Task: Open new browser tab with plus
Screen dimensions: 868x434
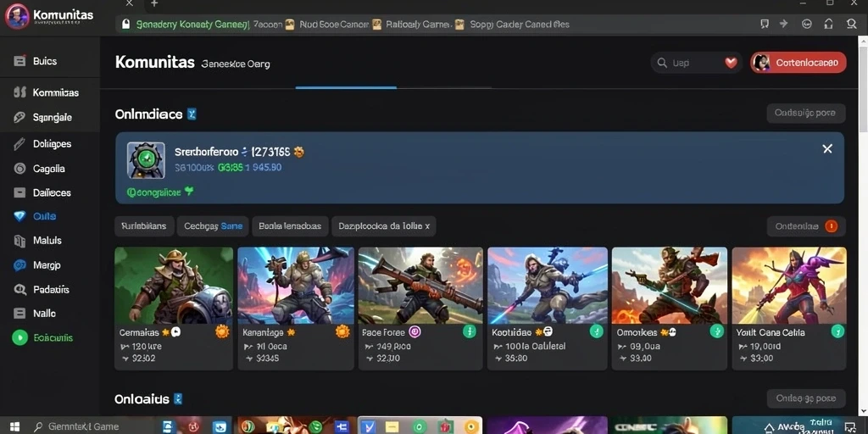Action: click(x=154, y=3)
